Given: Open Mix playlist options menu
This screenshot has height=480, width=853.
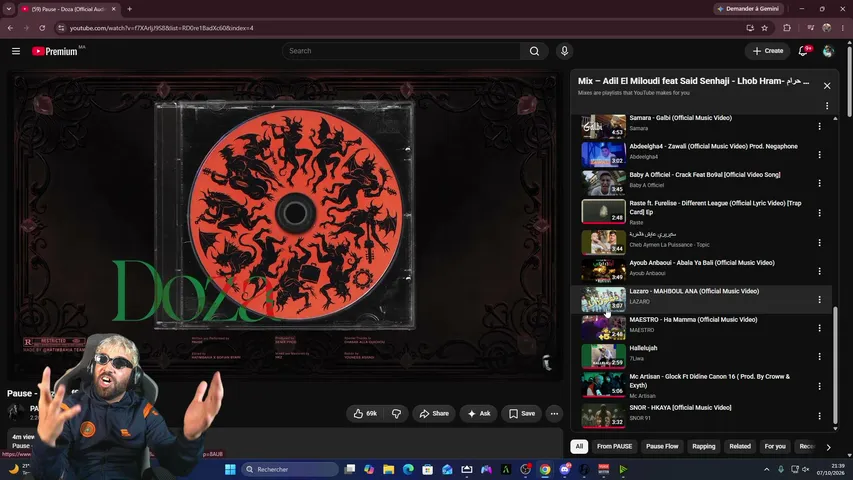Looking at the screenshot, I should pyautogui.click(x=827, y=106).
